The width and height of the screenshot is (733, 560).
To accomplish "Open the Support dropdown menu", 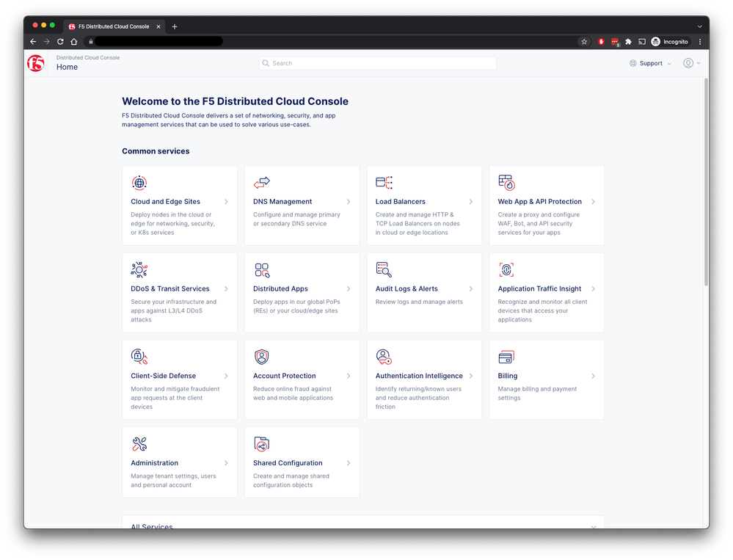I will [650, 63].
